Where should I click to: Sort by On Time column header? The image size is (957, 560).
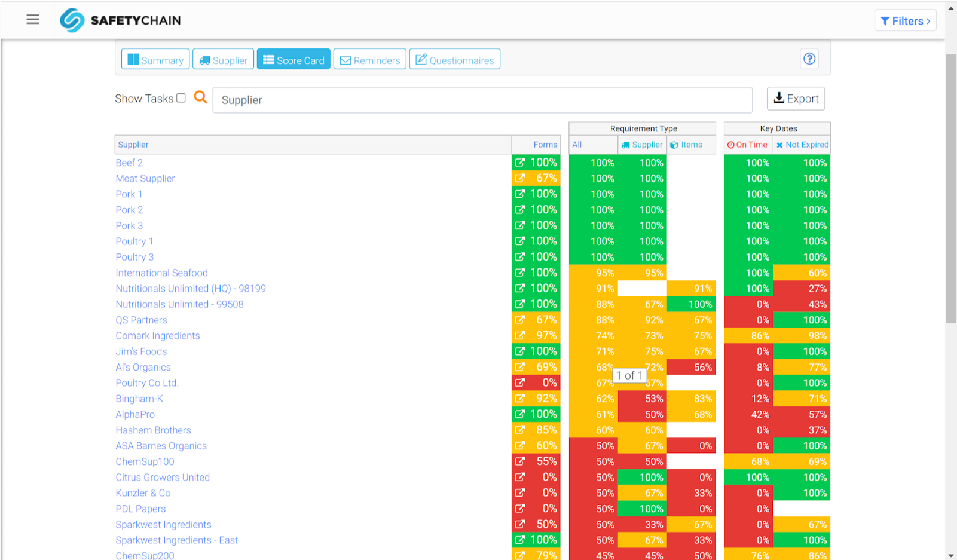[x=747, y=145]
